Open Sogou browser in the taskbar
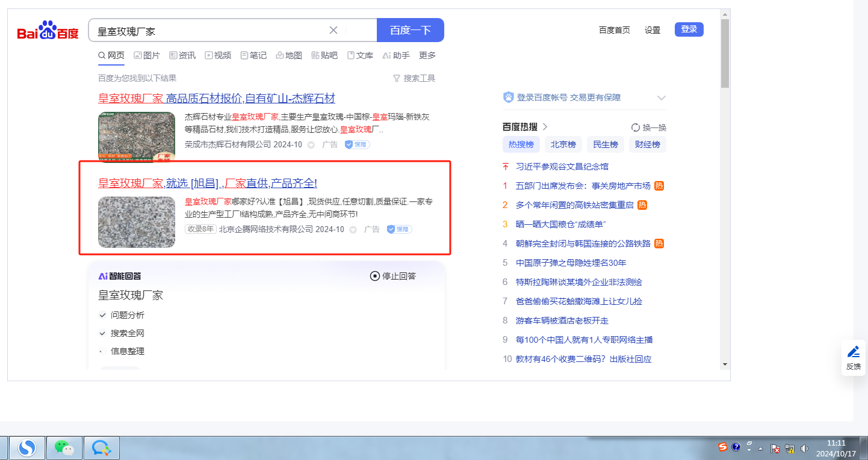868x460 pixels. click(x=27, y=447)
